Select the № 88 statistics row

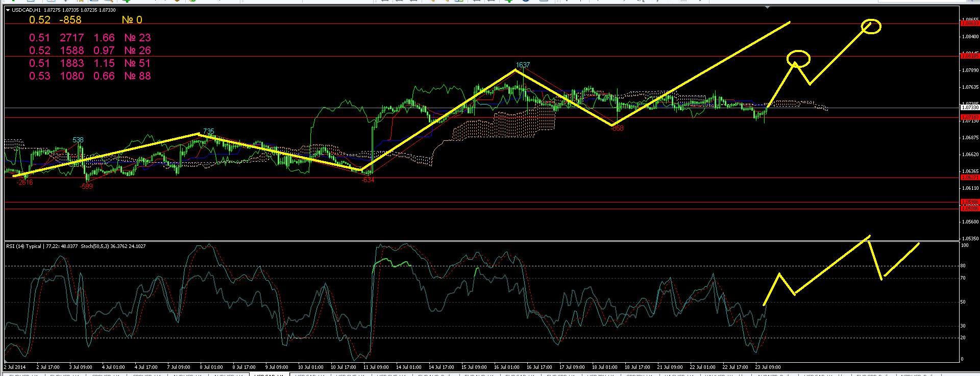click(90, 76)
